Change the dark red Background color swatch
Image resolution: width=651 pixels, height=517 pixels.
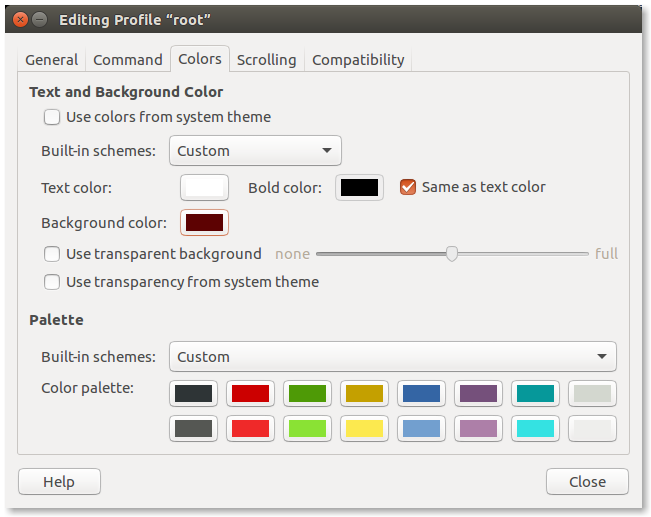[x=204, y=223]
